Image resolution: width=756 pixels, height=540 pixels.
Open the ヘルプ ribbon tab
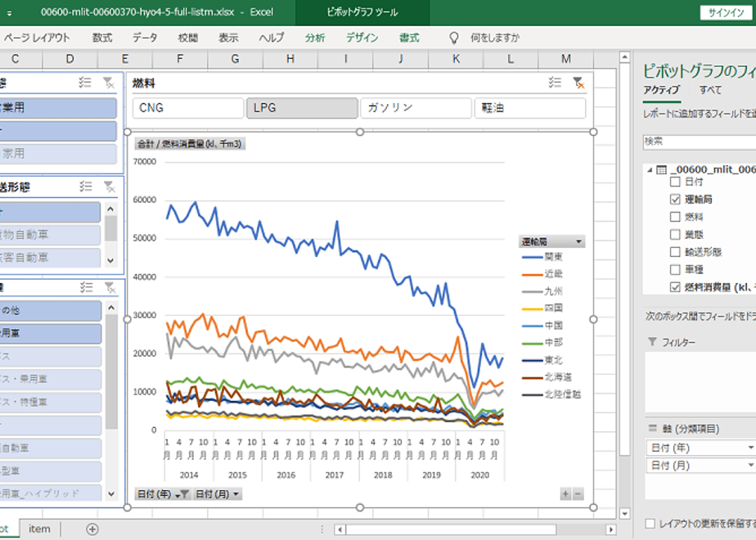[272, 38]
